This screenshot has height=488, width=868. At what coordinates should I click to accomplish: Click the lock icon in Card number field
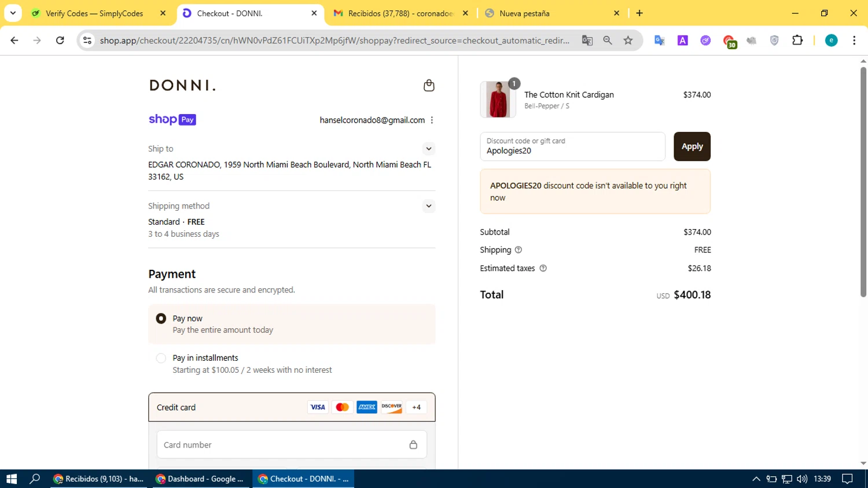point(413,445)
